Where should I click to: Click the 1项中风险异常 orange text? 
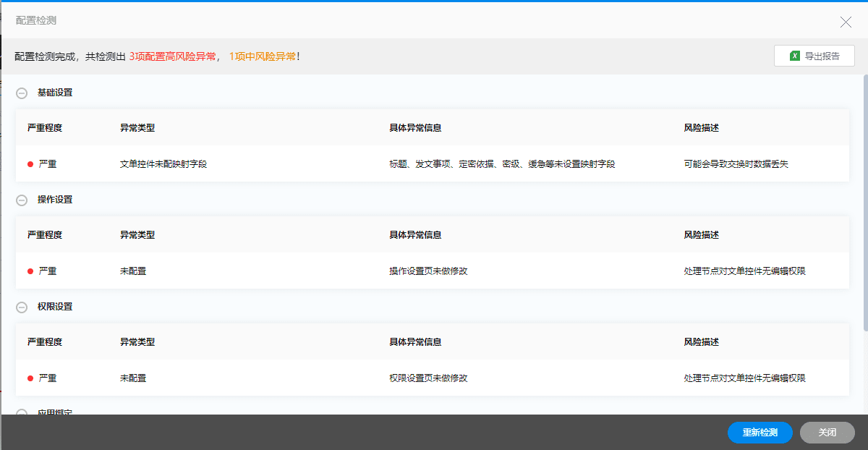(263, 56)
